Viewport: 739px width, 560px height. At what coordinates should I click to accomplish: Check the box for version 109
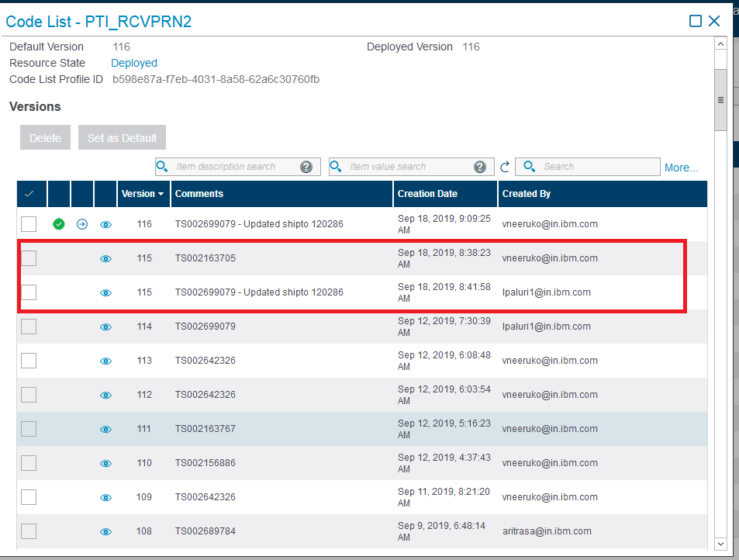pos(29,497)
